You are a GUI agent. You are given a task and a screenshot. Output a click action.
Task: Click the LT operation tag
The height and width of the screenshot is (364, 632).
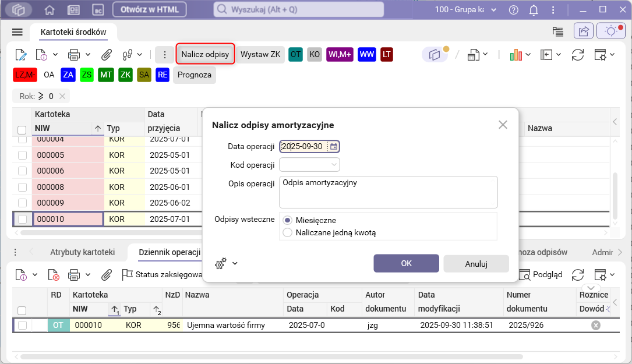point(387,54)
